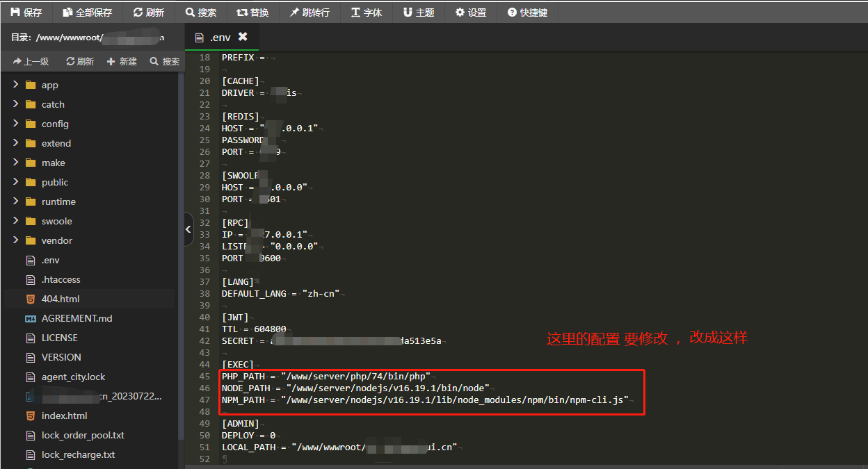Close the .env tab

point(243,37)
